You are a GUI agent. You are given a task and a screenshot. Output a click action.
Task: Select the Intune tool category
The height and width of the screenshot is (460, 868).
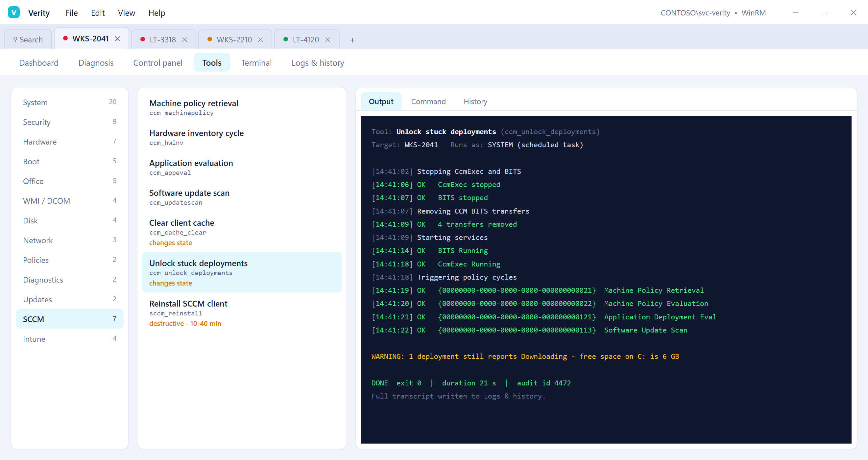point(70,339)
